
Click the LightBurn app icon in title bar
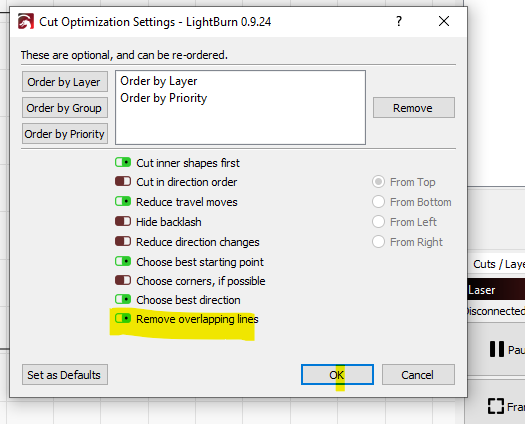coord(26,22)
